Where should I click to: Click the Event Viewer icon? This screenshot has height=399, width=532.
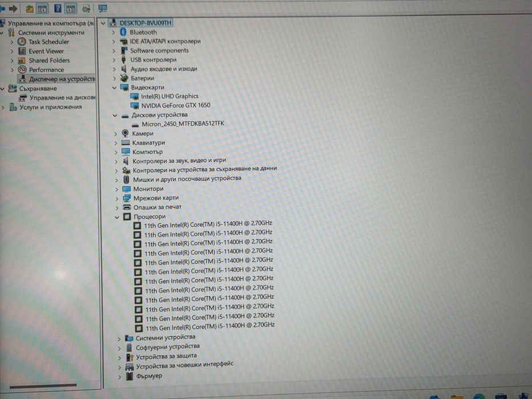[22, 51]
